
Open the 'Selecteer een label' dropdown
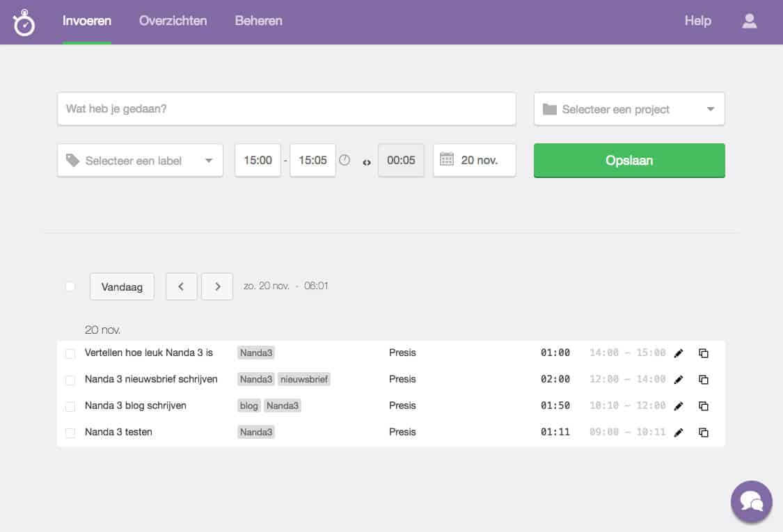(x=140, y=161)
